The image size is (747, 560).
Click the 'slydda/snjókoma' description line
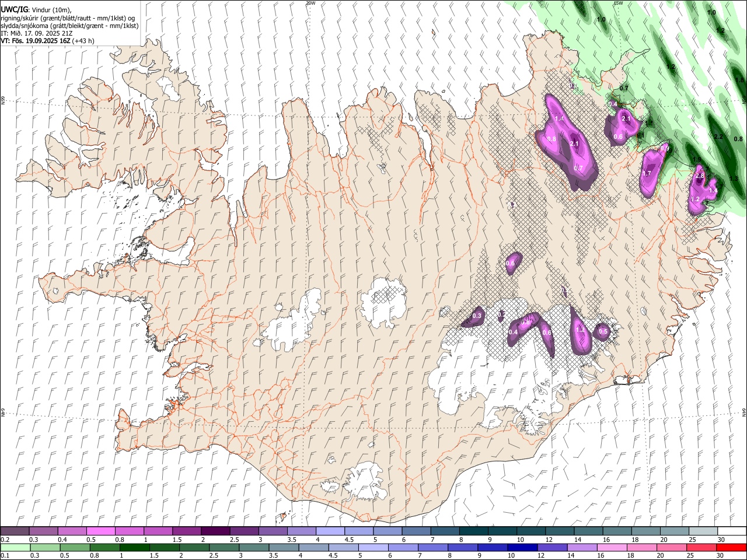point(69,26)
